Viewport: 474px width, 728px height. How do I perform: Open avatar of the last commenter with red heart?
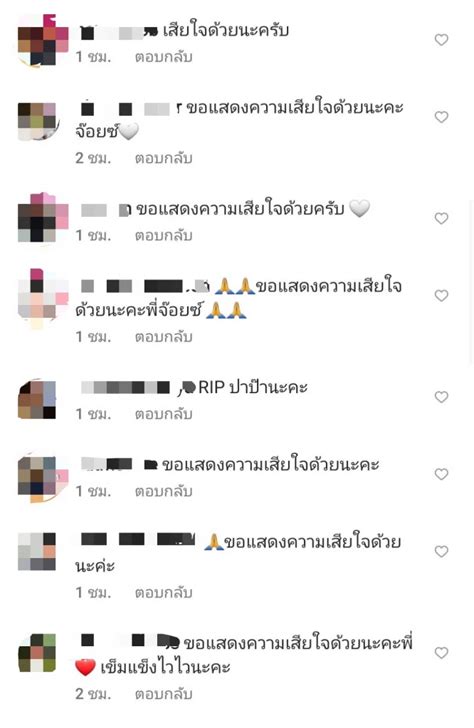pyautogui.click(x=37, y=653)
